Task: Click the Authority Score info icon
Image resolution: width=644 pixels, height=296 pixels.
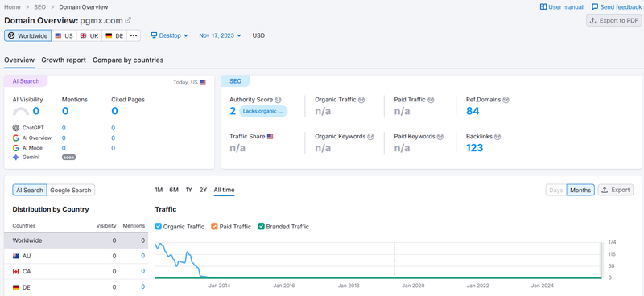Action: pyautogui.click(x=278, y=100)
